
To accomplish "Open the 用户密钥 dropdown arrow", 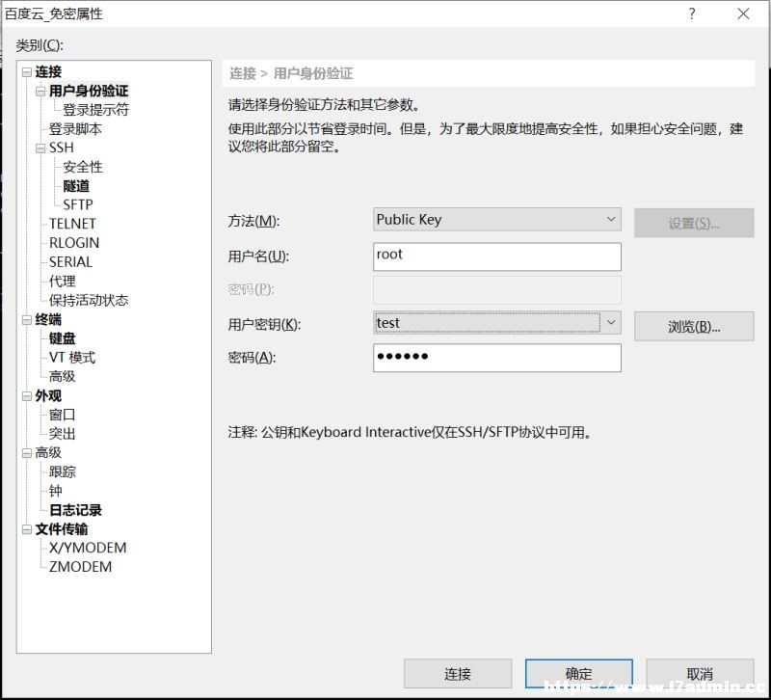I will pyautogui.click(x=611, y=323).
